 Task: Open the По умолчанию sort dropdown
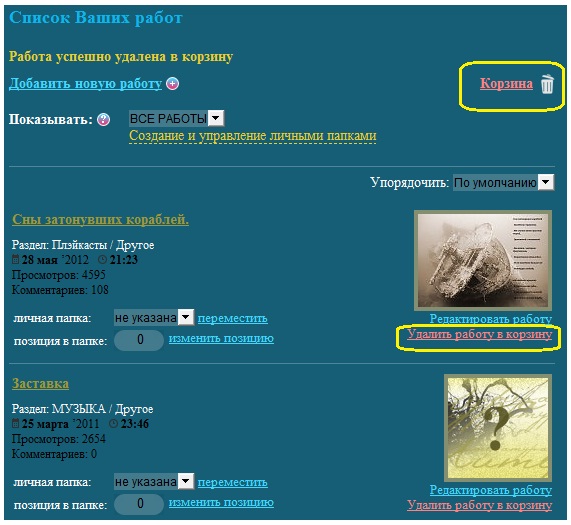(504, 182)
